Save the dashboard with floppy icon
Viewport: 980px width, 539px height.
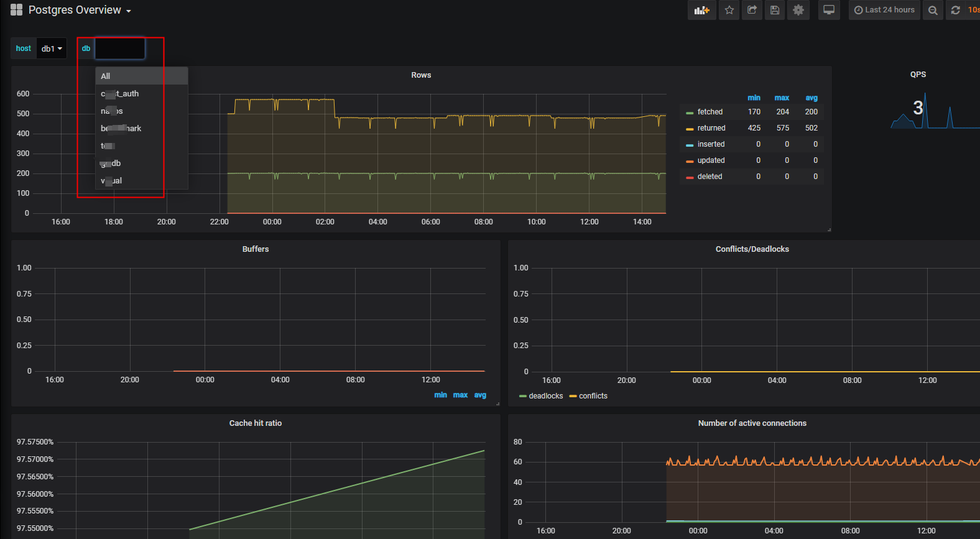(x=774, y=10)
